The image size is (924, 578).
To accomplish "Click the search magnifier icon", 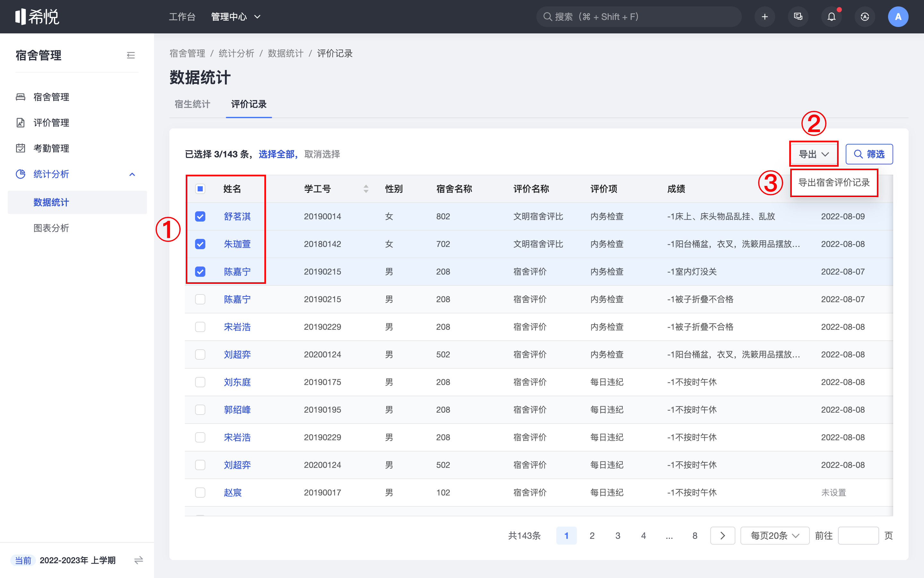I will pos(547,17).
